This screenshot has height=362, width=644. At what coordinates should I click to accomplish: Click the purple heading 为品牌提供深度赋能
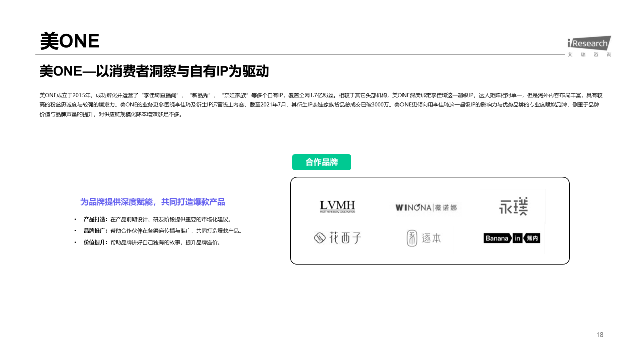click(153, 202)
